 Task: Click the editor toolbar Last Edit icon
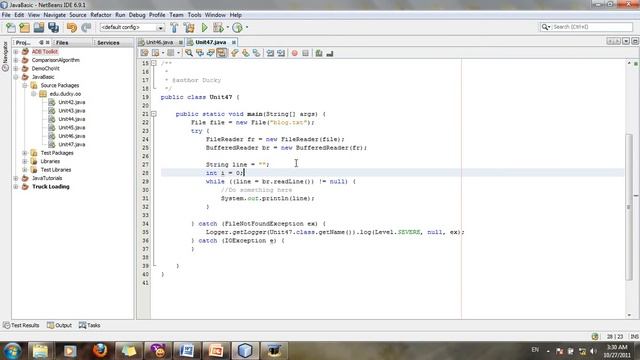(144, 53)
